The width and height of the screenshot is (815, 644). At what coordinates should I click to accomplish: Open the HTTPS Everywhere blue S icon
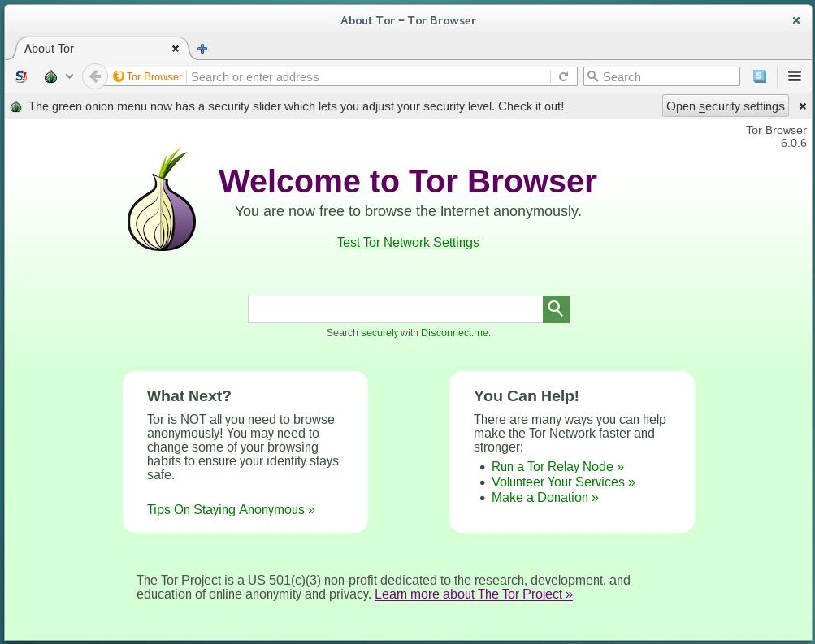click(760, 76)
